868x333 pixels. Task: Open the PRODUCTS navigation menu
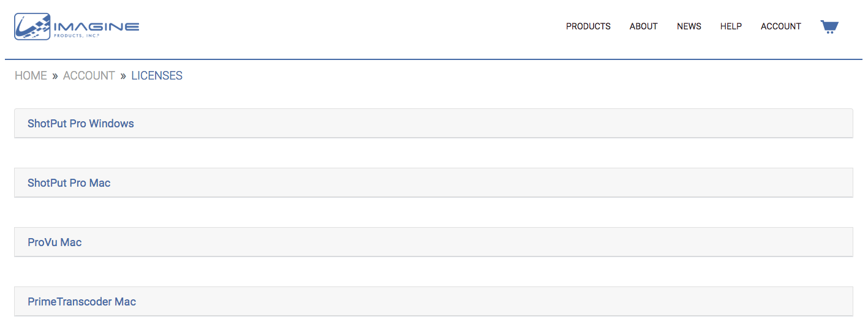(x=588, y=26)
